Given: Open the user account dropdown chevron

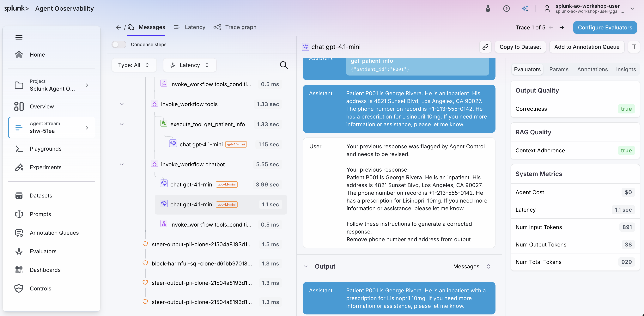Looking at the screenshot, I should click(633, 9).
